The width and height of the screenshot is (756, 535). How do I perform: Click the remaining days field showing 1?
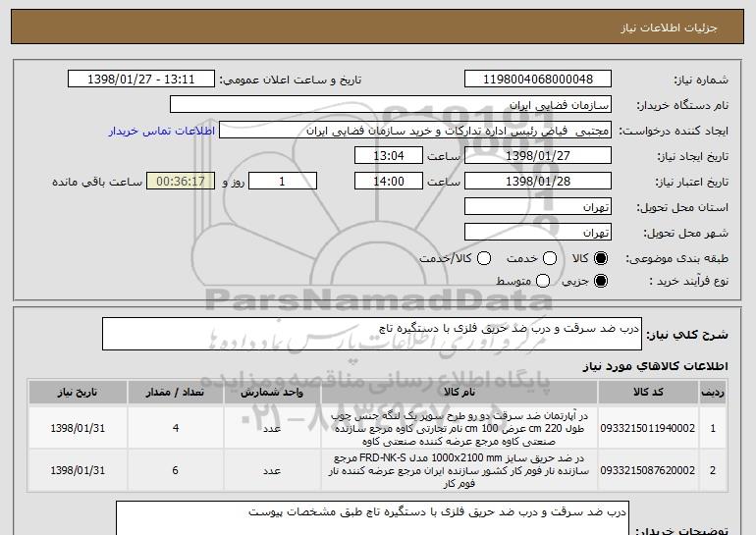tap(283, 182)
